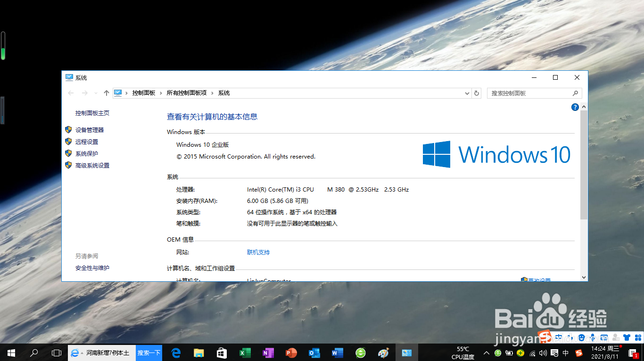Expand chevron after 所有控制面板项 in breadcrumb

pos(212,93)
